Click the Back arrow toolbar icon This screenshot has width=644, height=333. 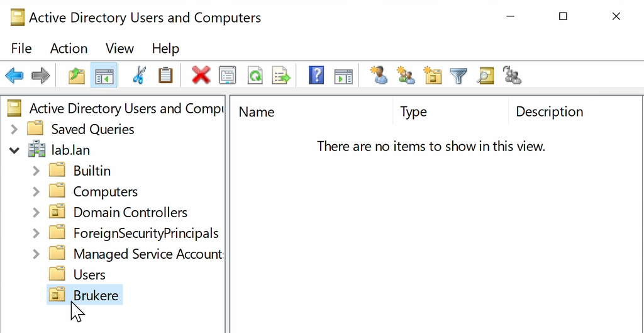[x=14, y=76]
